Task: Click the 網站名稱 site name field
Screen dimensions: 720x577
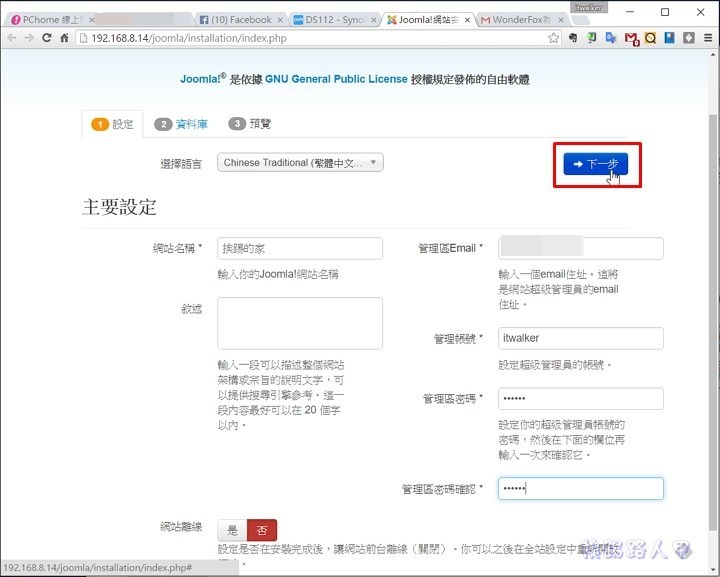Action: (300, 248)
